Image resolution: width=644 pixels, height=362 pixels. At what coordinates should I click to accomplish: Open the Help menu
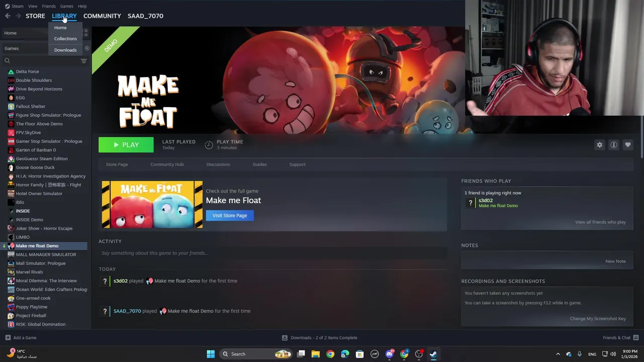[x=82, y=6]
